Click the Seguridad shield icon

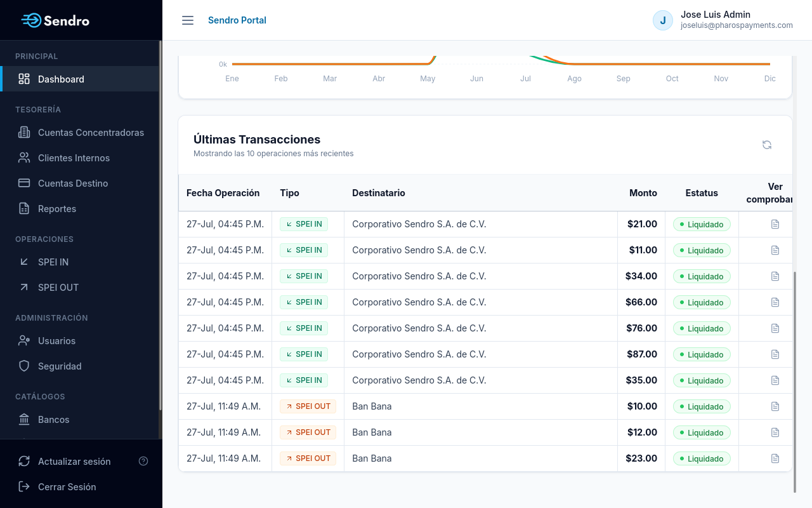(24, 366)
